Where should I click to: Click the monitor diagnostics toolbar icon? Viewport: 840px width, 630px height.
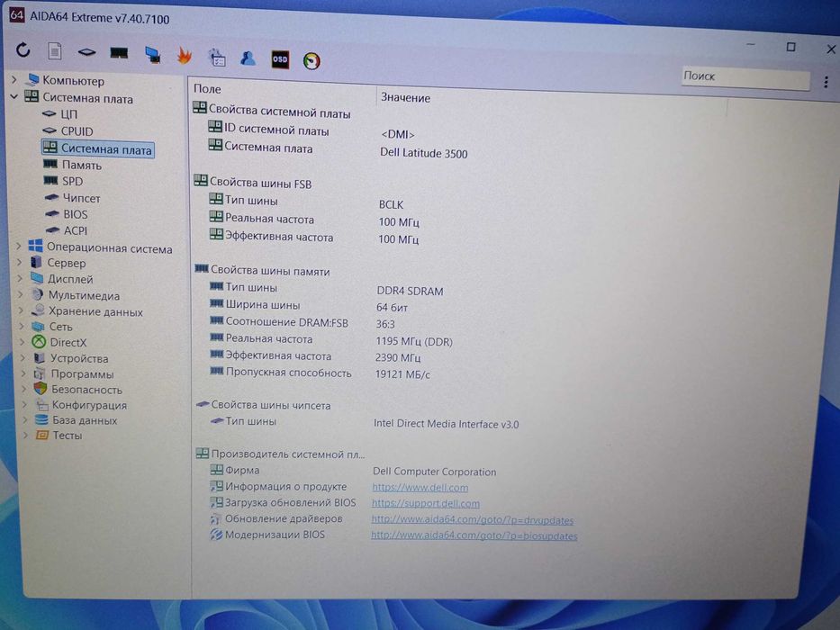[x=153, y=55]
